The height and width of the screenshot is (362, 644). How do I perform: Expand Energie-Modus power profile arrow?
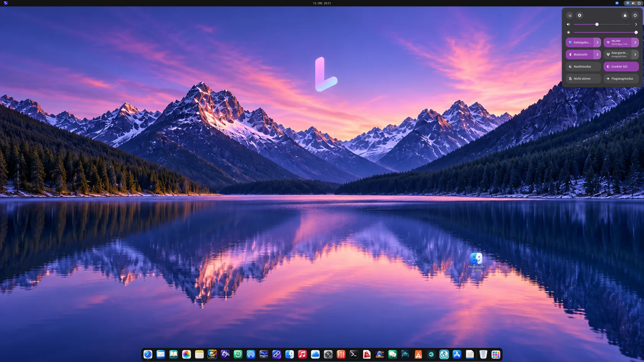pos(635,54)
